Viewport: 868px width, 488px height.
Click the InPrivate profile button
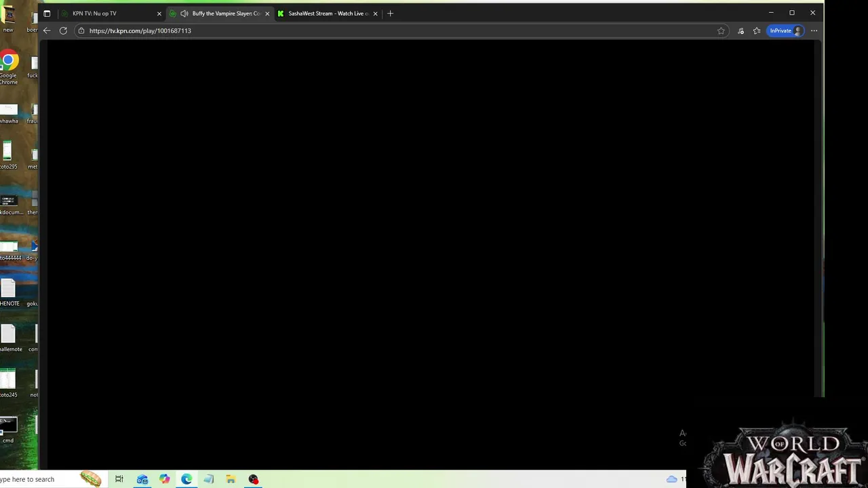tap(786, 30)
